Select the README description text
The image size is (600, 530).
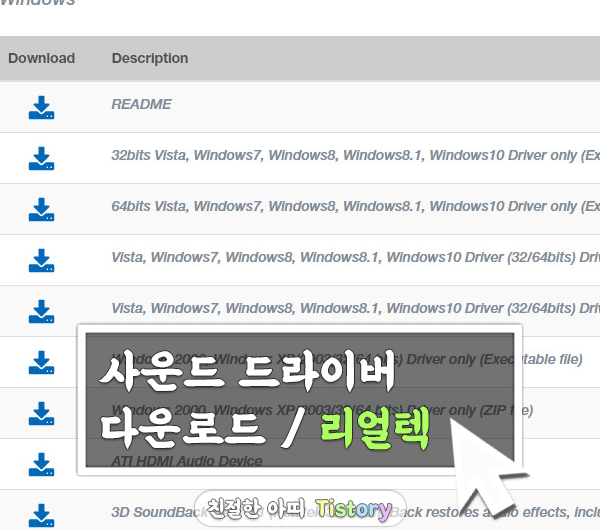[141, 104]
